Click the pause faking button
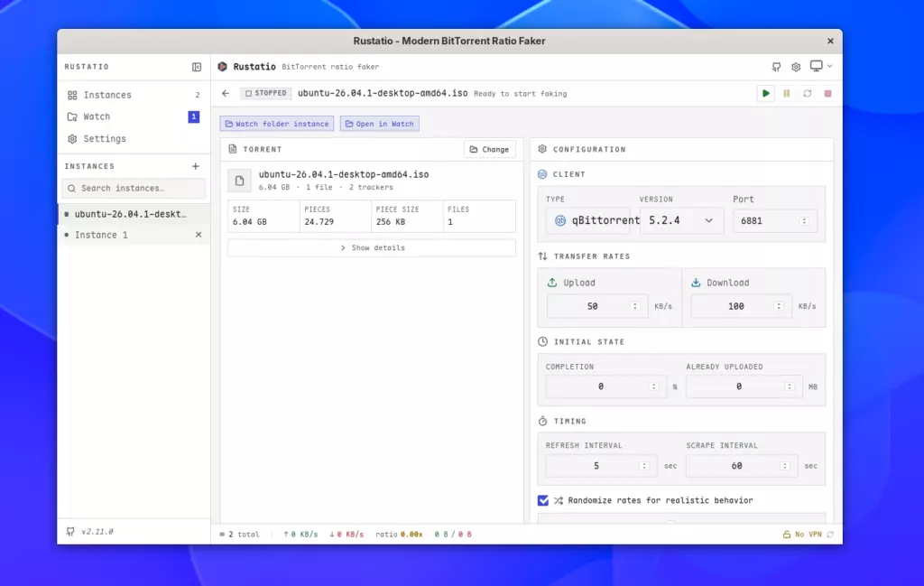Viewport: 924px width, 586px height. [x=786, y=93]
